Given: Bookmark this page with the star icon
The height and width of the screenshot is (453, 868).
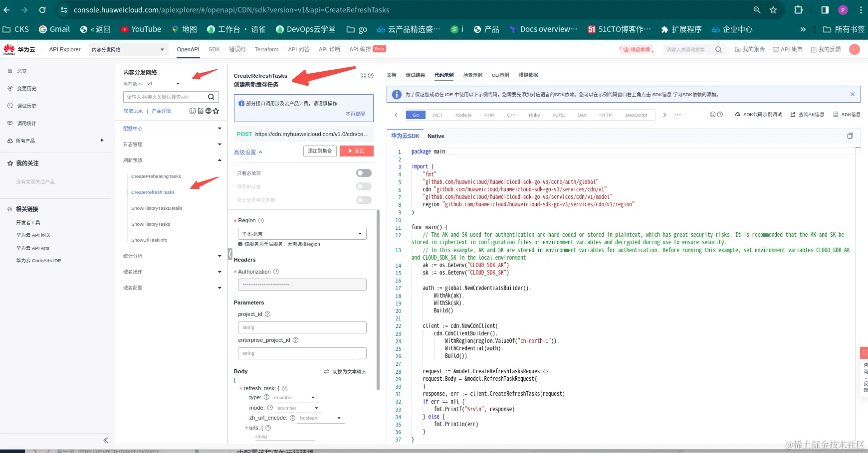Looking at the screenshot, I should click(x=773, y=10).
